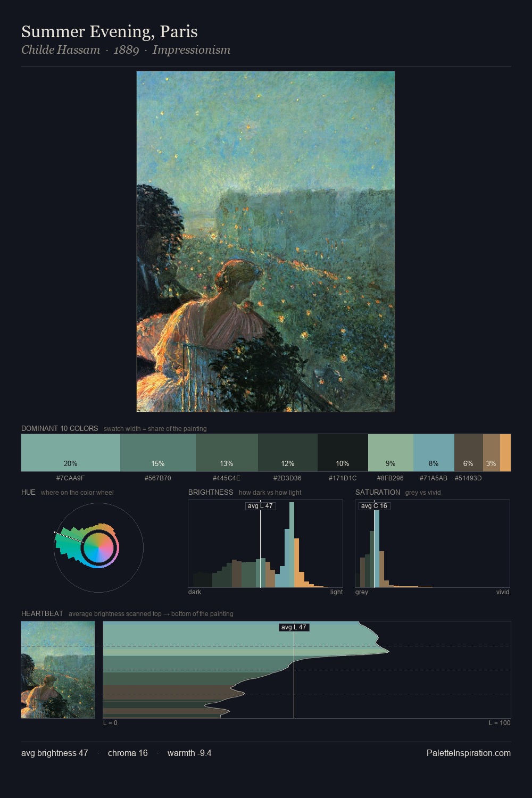
Task: Click the year '1889' in subtitle
Action: point(126,50)
